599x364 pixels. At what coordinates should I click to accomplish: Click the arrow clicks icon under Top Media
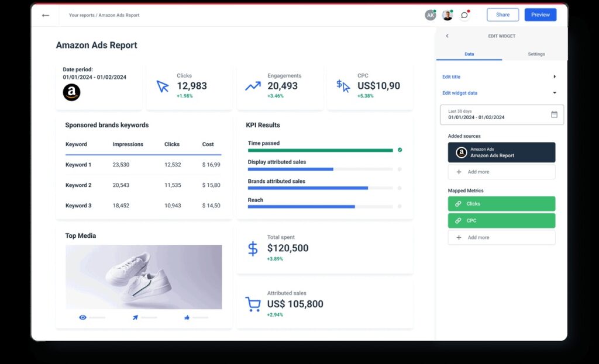pos(135,317)
